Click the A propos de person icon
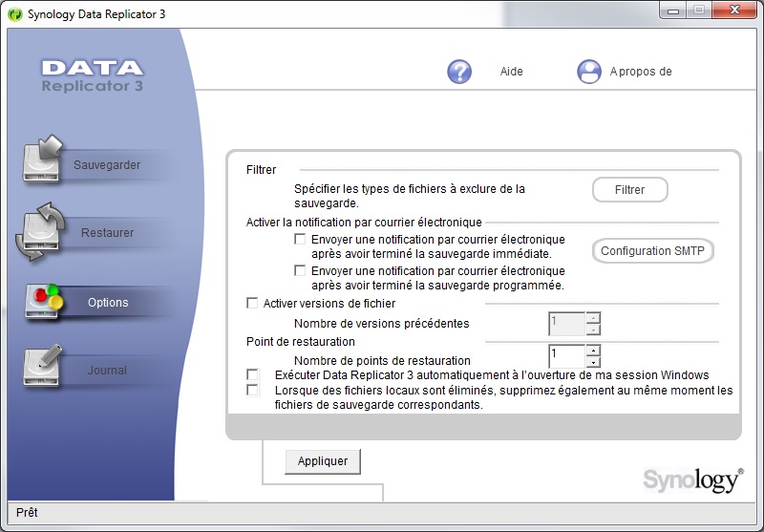 coord(589,72)
